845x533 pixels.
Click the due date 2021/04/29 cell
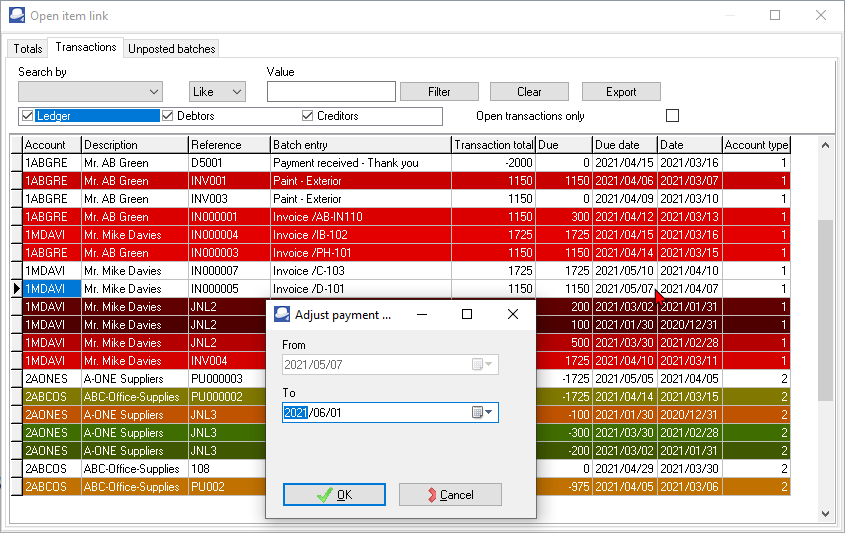[x=625, y=469]
